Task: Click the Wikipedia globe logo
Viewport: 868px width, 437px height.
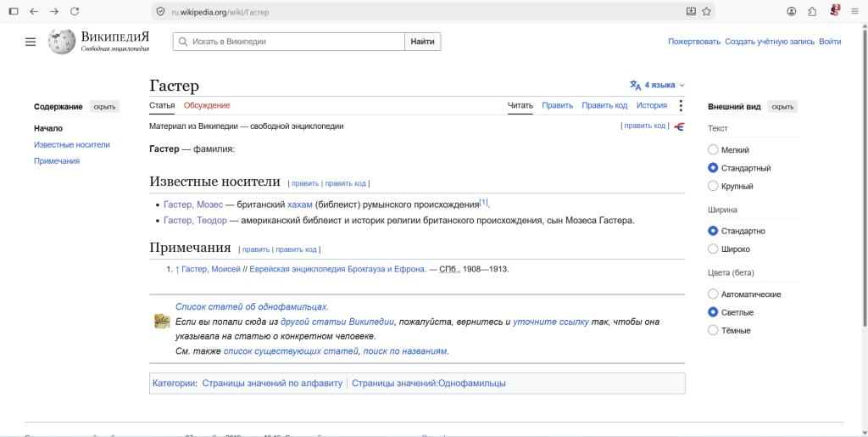Action: click(x=61, y=42)
